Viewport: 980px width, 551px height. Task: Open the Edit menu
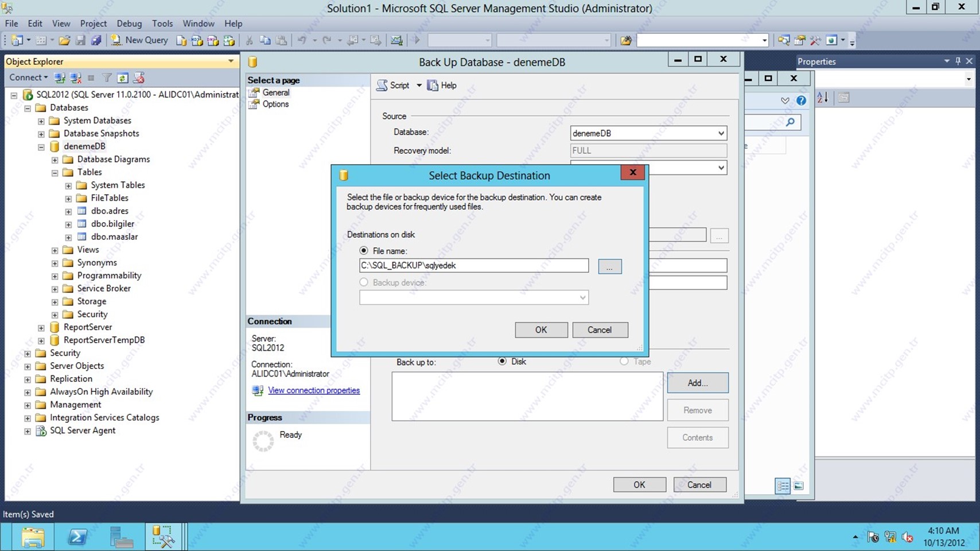pos(35,24)
